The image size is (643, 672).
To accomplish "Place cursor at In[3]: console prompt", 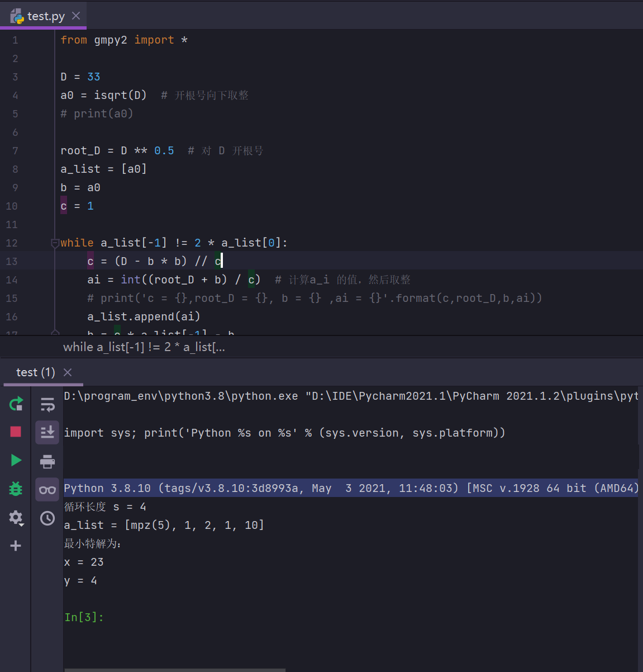I will (84, 617).
